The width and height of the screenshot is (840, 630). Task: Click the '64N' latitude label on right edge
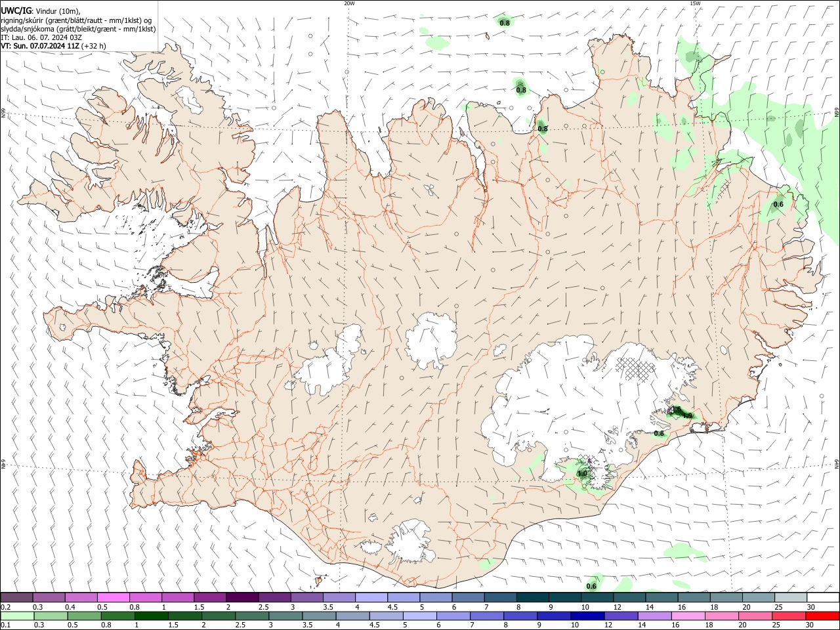click(837, 463)
